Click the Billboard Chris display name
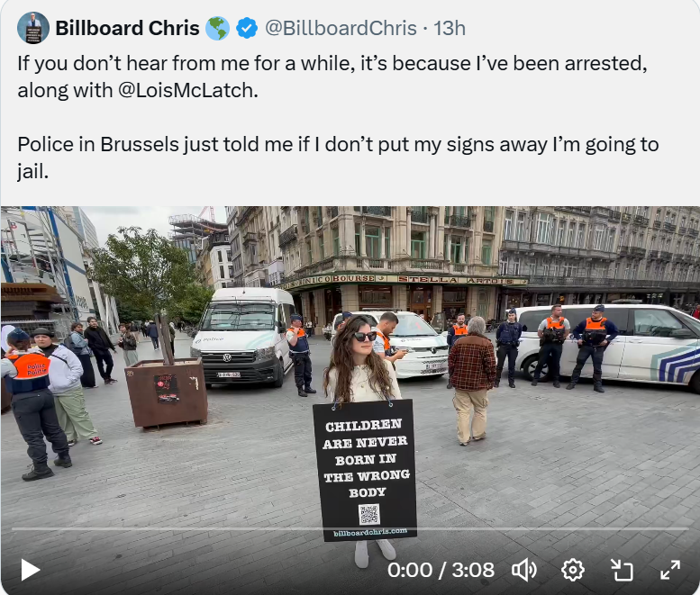Image resolution: width=700 pixels, height=595 pixels. click(x=127, y=28)
